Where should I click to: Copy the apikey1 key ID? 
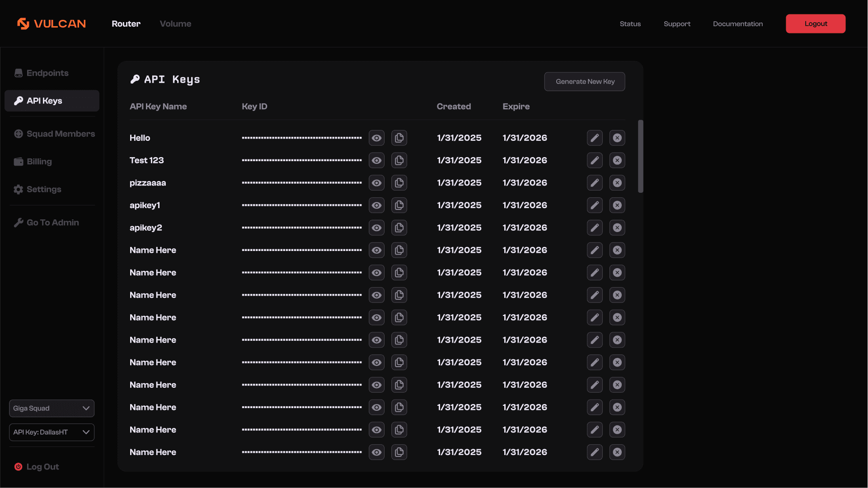(x=399, y=205)
